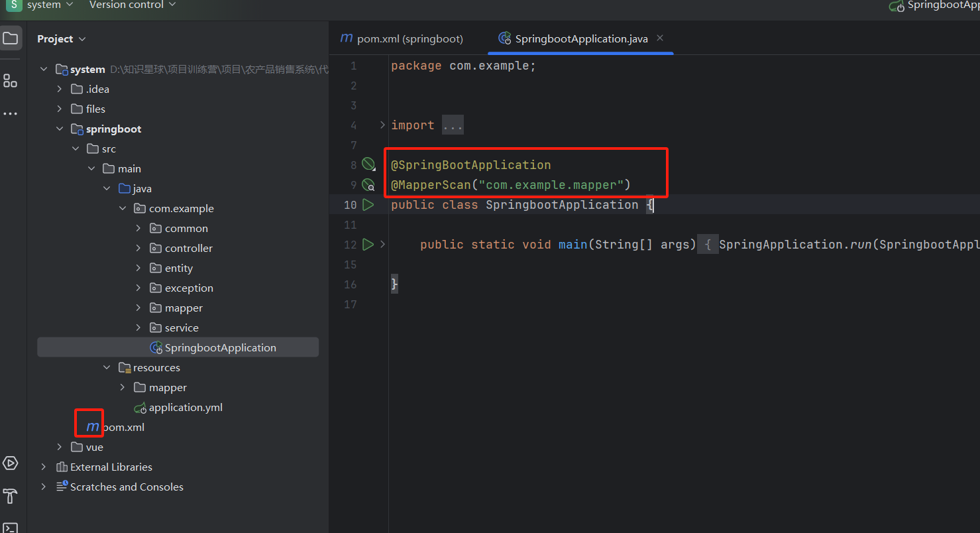Expand External Libraries node chevron

coord(44,467)
